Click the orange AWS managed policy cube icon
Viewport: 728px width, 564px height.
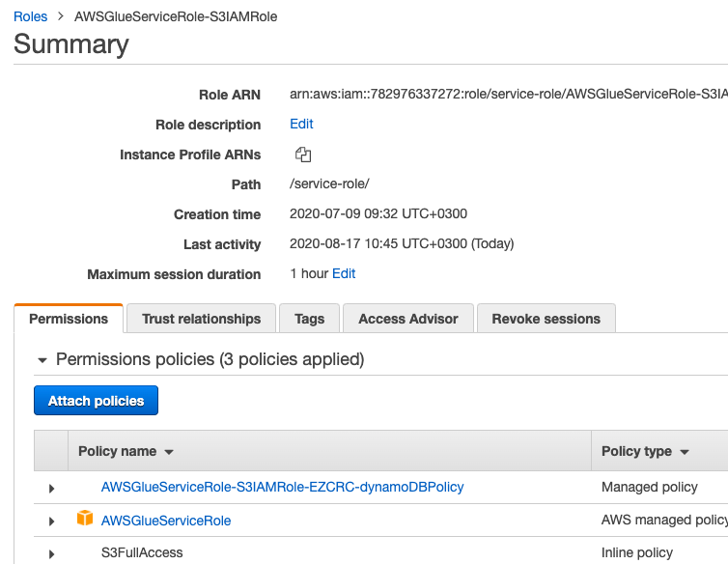coord(85,518)
